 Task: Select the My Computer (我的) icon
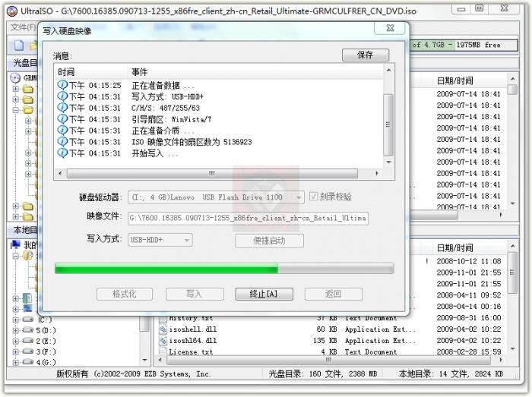click(x=16, y=244)
